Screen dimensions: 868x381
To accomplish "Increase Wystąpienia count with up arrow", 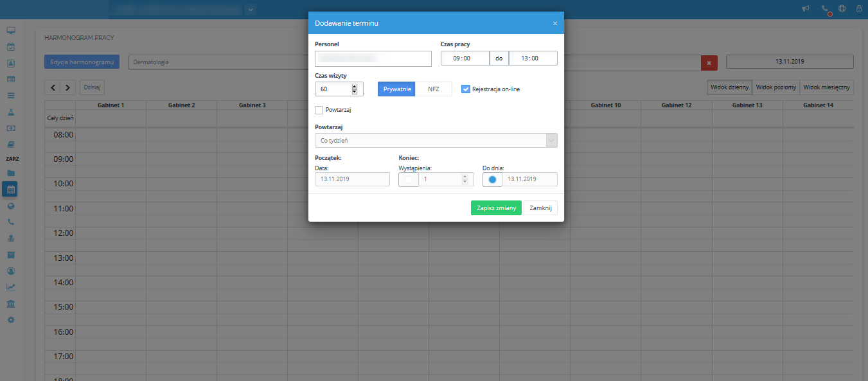I will tap(465, 177).
